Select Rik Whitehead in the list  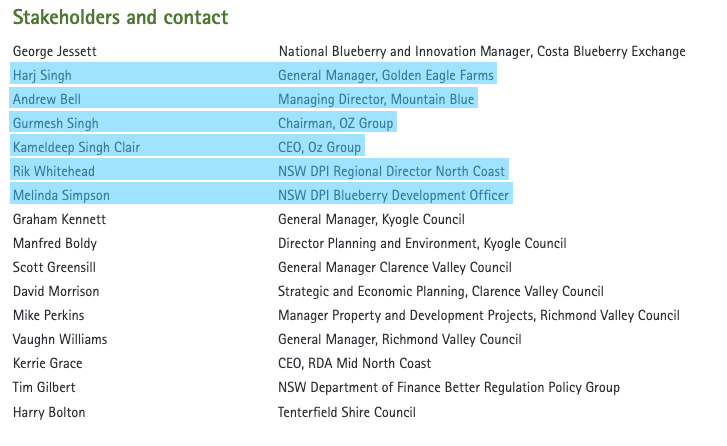54,171
